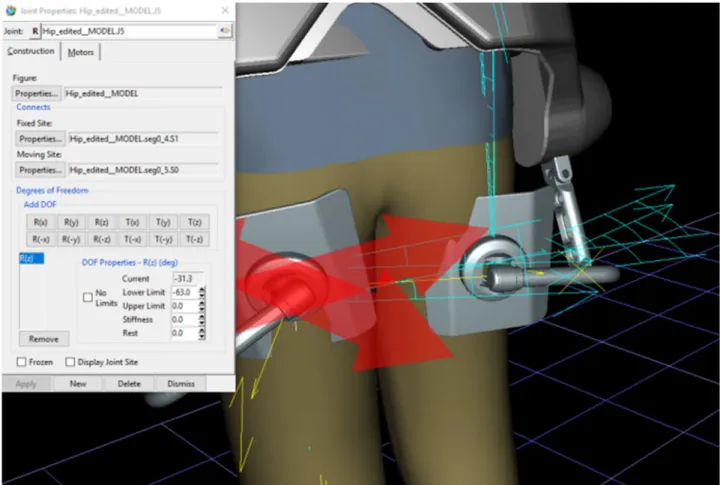Click the Apply button
726x485 pixels.
(26, 384)
